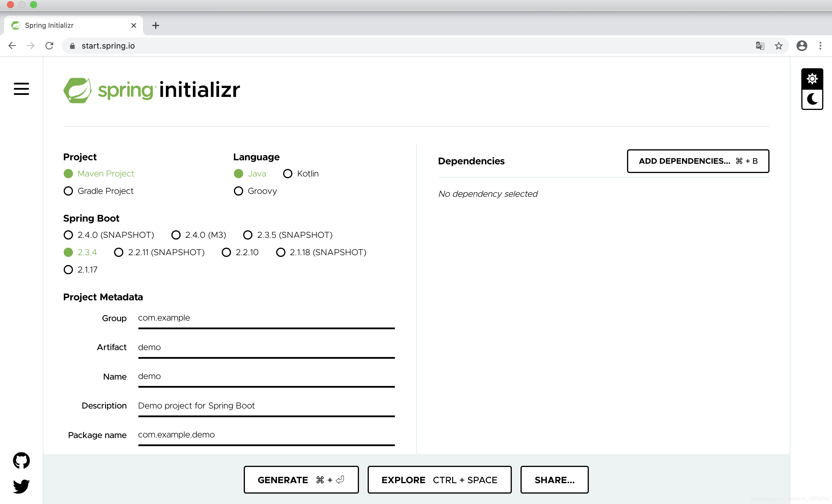The image size is (832, 504).
Task: Open the Twitter link icon
Action: [x=21, y=486]
